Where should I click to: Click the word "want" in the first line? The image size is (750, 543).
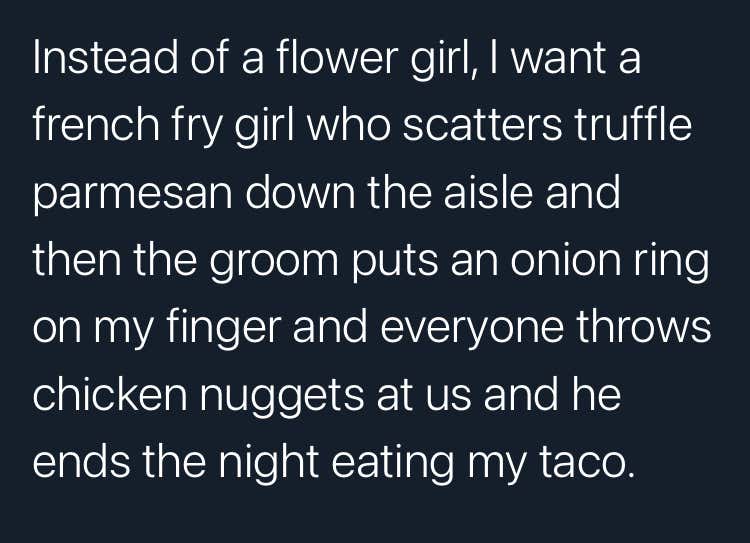pyautogui.click(x=557, y=59)
